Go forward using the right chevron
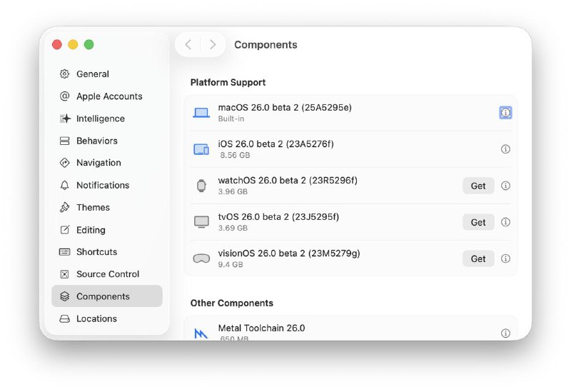The width and height of the screenshot is (571, 392). click(x=212, y=44)
